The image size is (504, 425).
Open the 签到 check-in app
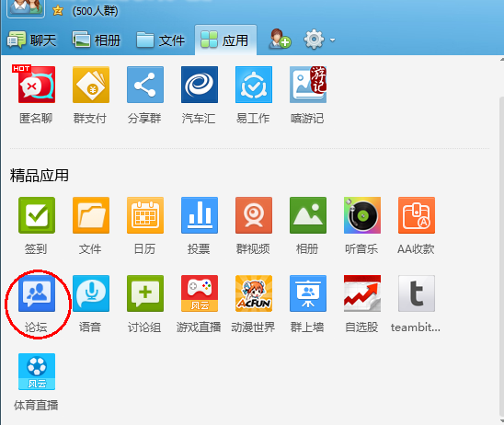click(x=36, y=215)
